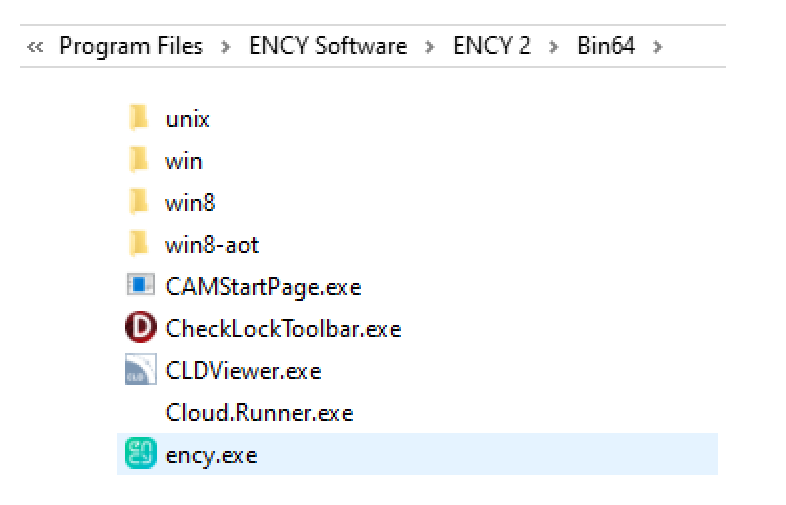Expand the chevron after Program Files

[227, 47]
